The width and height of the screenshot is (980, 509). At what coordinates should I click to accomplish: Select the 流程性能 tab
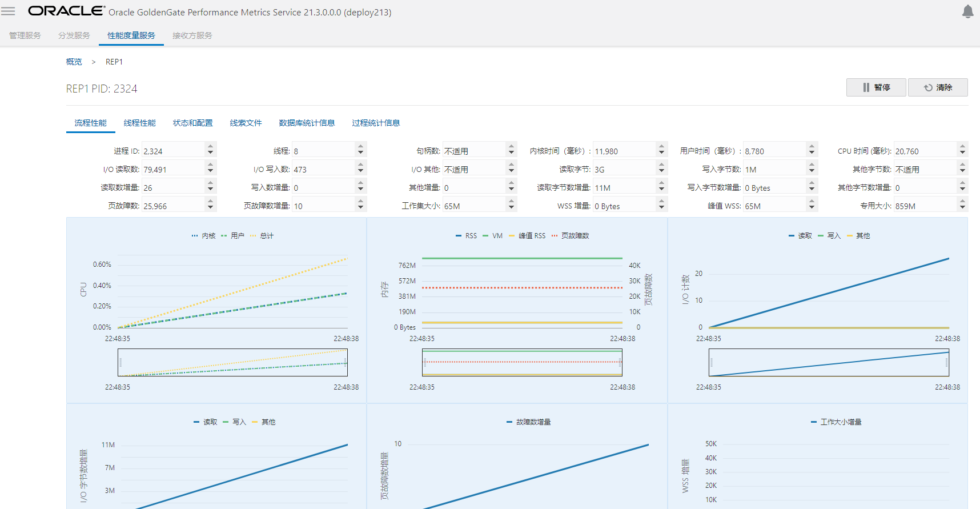pos(91,123)
